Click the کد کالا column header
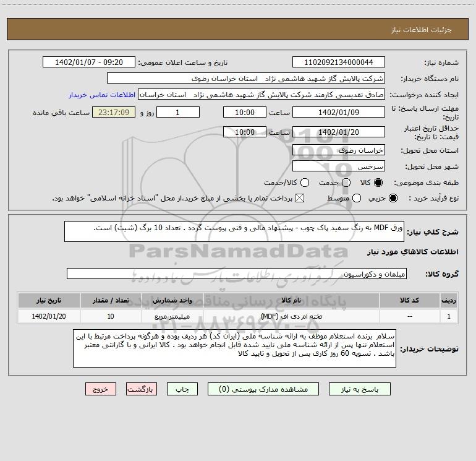 tap(409, 300)
